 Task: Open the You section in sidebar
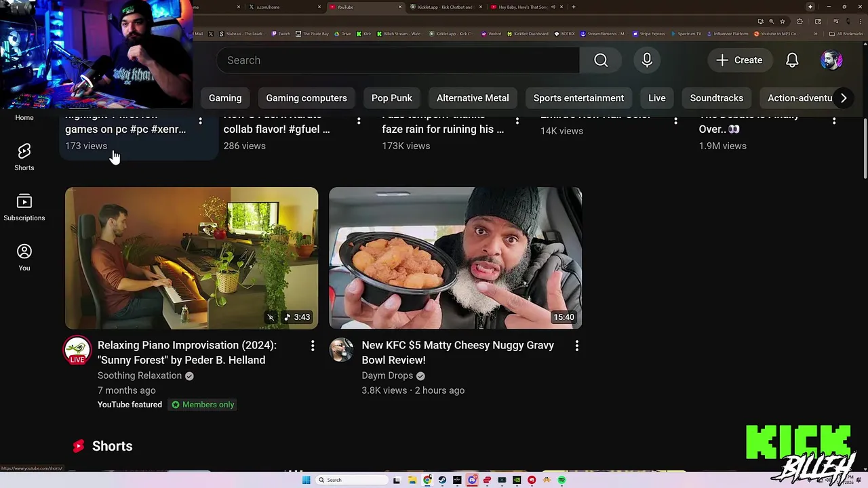pyautogui.click(x=24, y=258)
